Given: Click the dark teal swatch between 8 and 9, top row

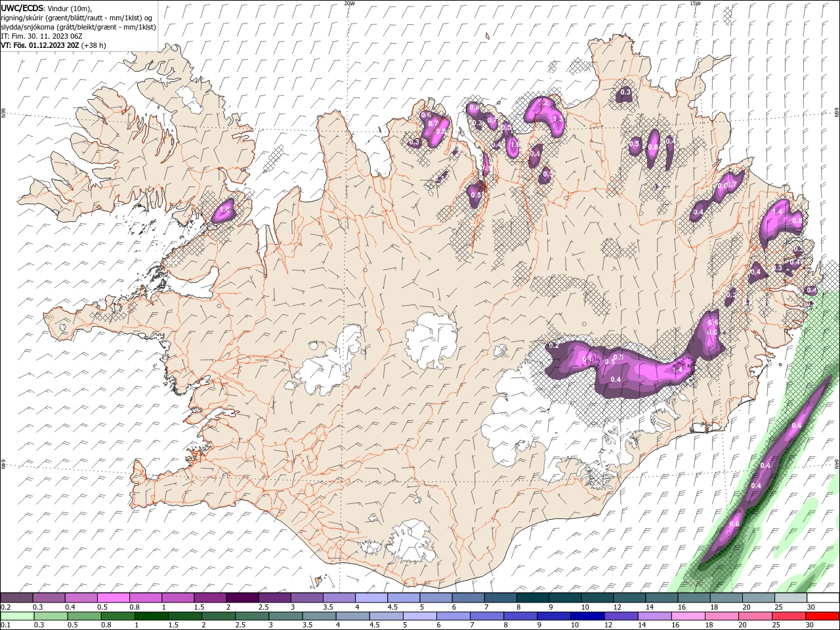Looking at the screenshot, I should pos(532,598).
